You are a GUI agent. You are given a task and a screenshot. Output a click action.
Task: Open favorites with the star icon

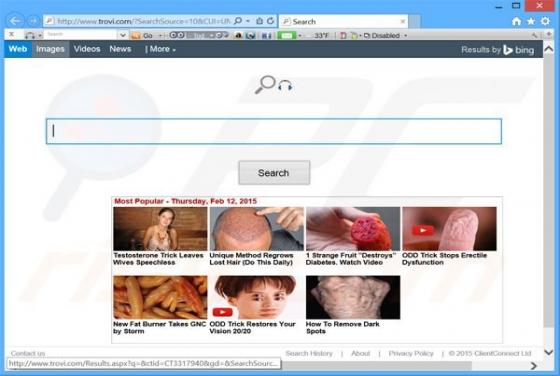(531, 21)
